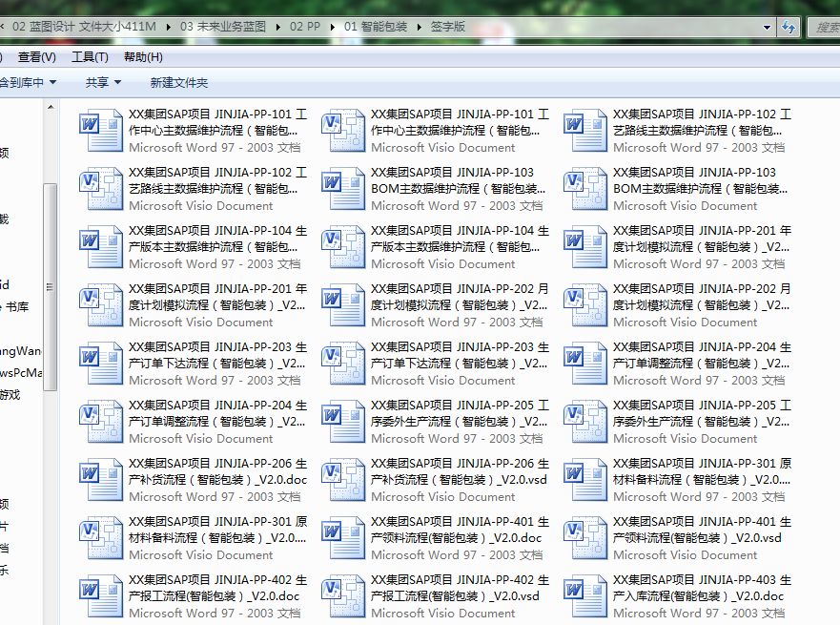Click the navigation pane vertical scrollbar

coord(51,286)
